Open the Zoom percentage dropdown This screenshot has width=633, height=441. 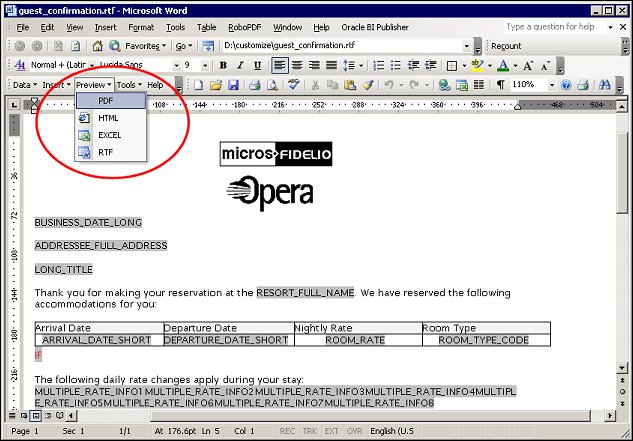click(552, 85)
